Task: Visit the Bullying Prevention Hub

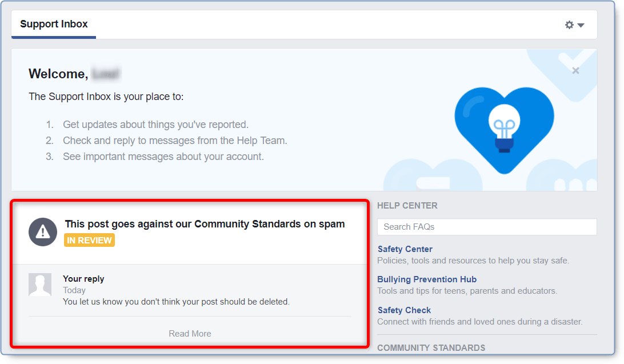Action: [426, 279]
